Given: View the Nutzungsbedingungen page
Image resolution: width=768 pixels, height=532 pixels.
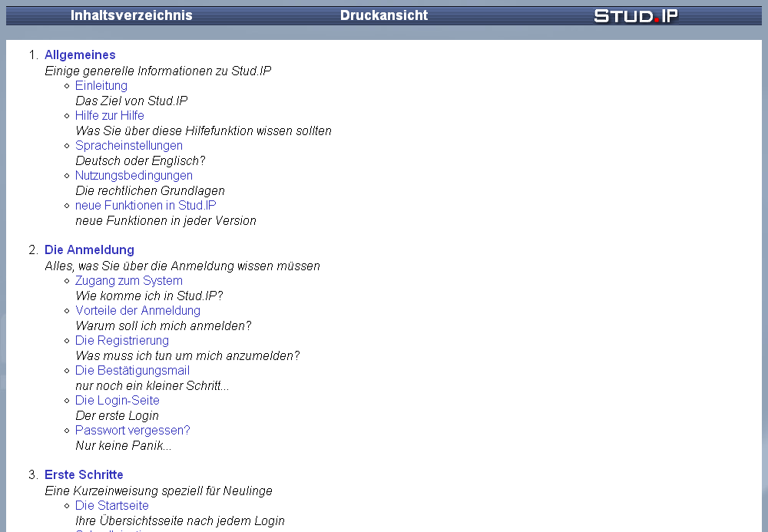Looking at the screenshot, I should [x=134, y=175].
